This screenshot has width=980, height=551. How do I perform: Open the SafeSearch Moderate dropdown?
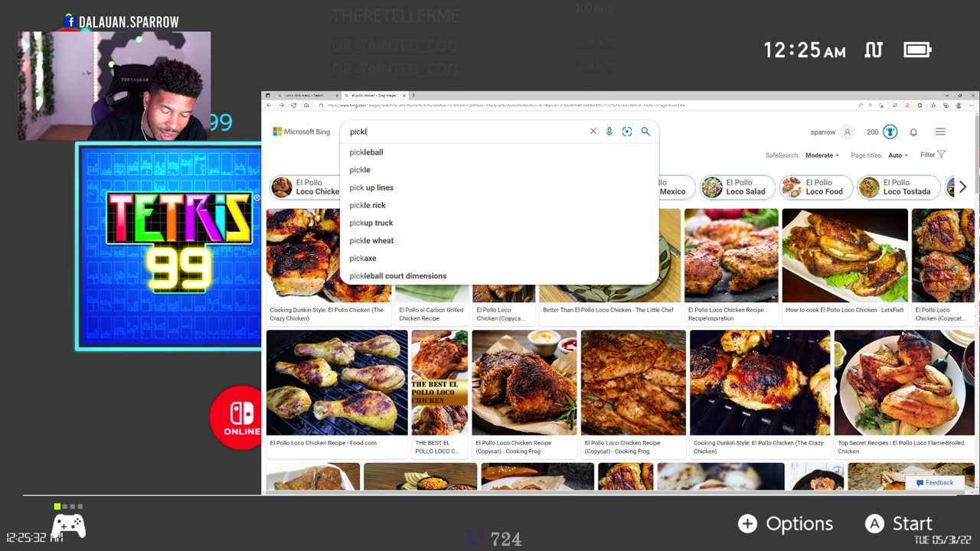822,155
